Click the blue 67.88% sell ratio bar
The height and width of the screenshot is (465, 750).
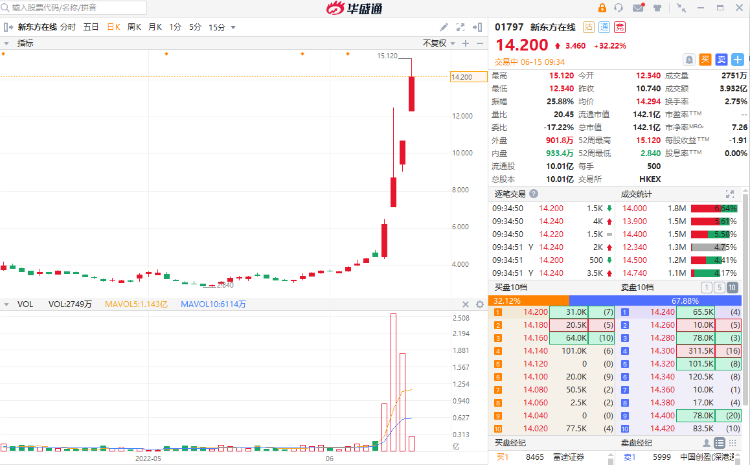tap(655, 301)
